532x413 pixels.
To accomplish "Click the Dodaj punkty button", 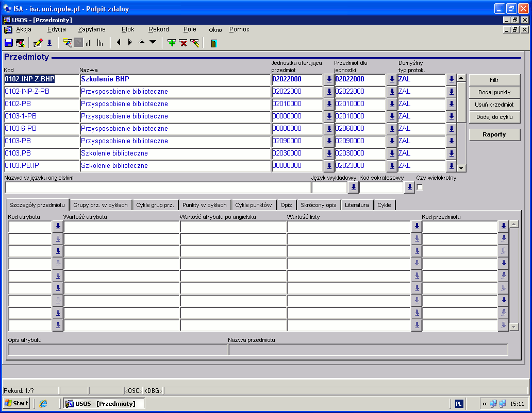I will coord(494,92).
